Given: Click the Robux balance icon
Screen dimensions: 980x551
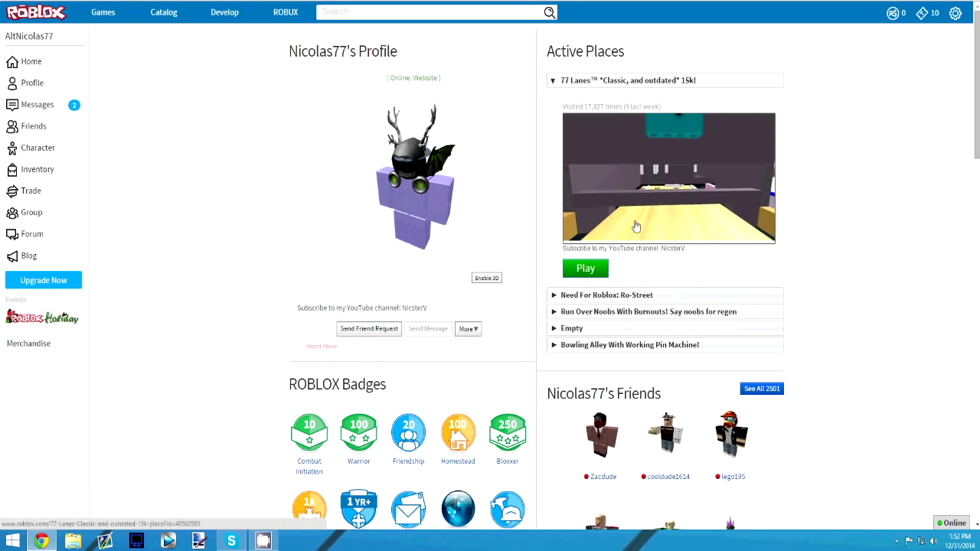Looking at the screenshot, I should coord(893,13).
